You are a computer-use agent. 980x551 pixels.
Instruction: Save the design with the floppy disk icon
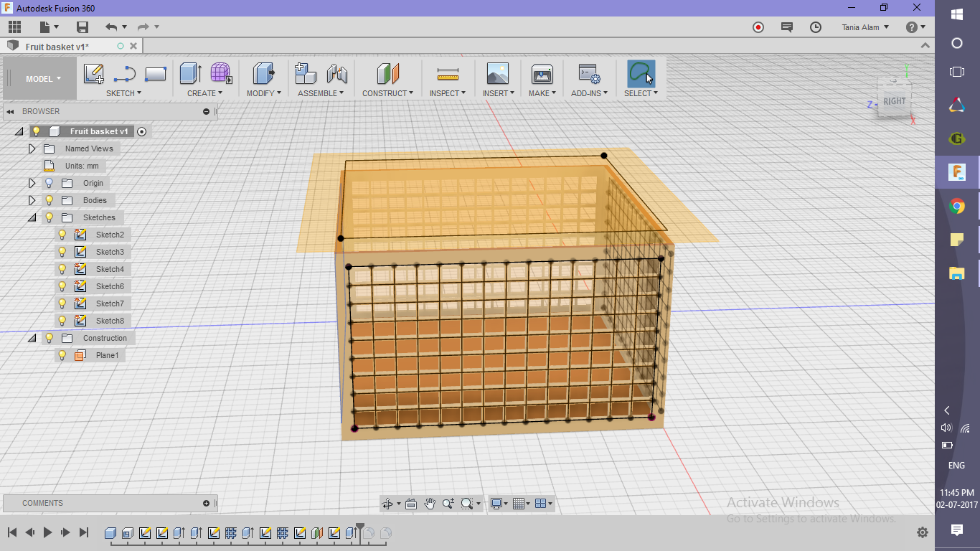click(x=83, y=27)
